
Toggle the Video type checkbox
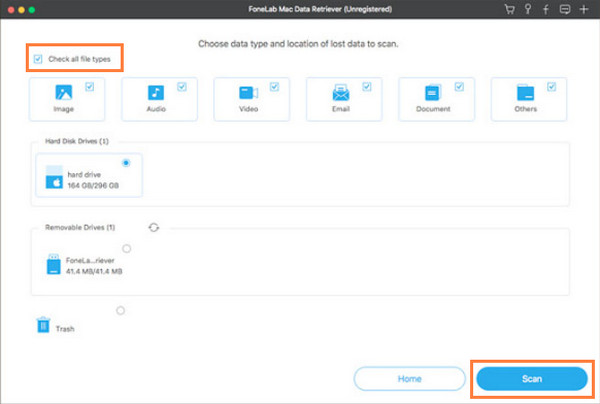pos(274,87)
